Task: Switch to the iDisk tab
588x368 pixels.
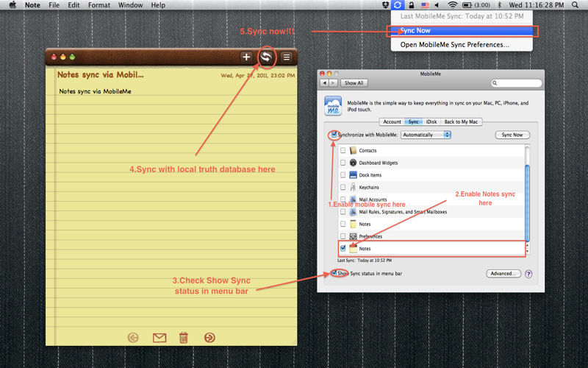Action: click(431, 121)
